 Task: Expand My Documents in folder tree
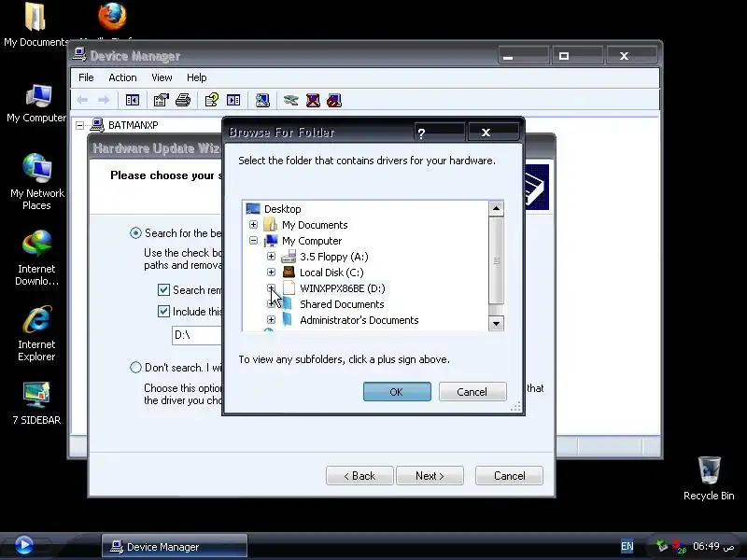253,224
